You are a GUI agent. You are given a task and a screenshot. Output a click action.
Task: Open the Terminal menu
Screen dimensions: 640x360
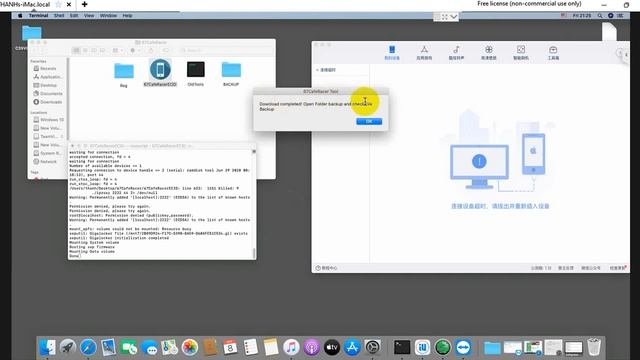pyautogui.click(x=38, y=16)
